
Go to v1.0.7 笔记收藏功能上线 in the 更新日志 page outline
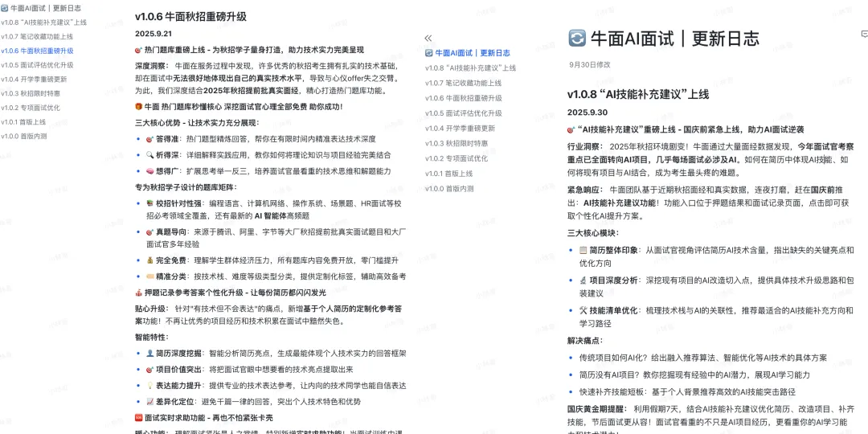coord(464,83)
